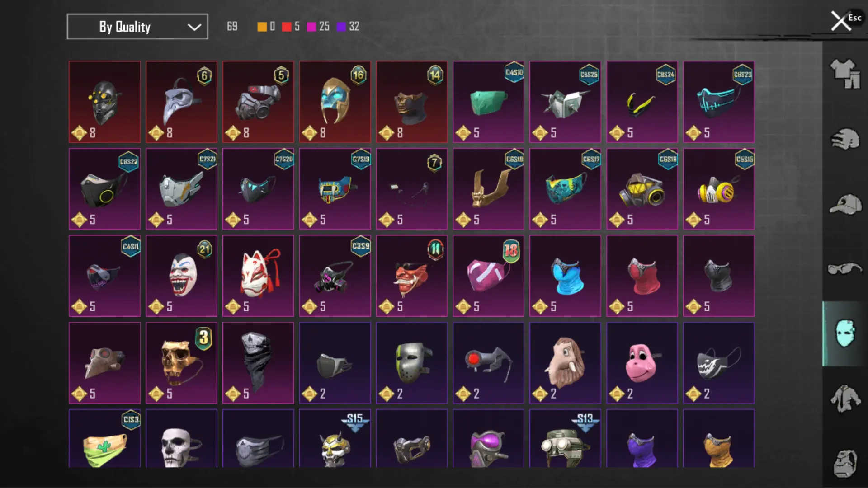Select the S15 horned skull mask

(335, 438)
